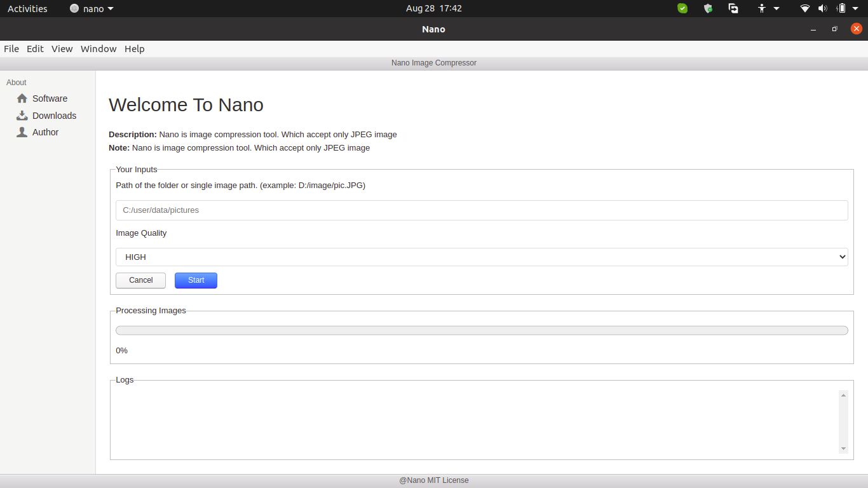
Task: Open the Help menu
Action: 135,49
